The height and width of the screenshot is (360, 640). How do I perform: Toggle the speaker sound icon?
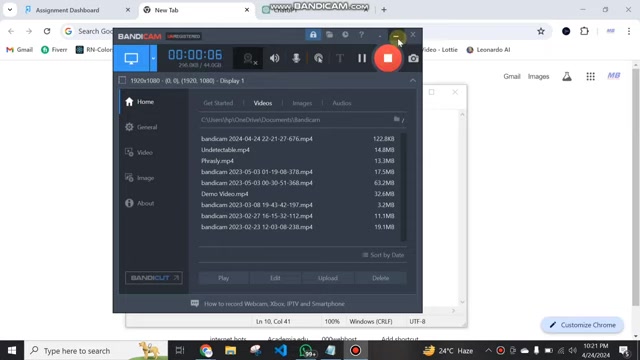(275, 58)
